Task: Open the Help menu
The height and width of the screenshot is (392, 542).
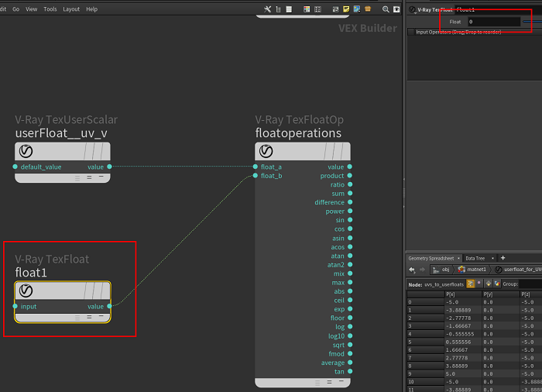Action: pyautogui.click(x=91, y=9)
